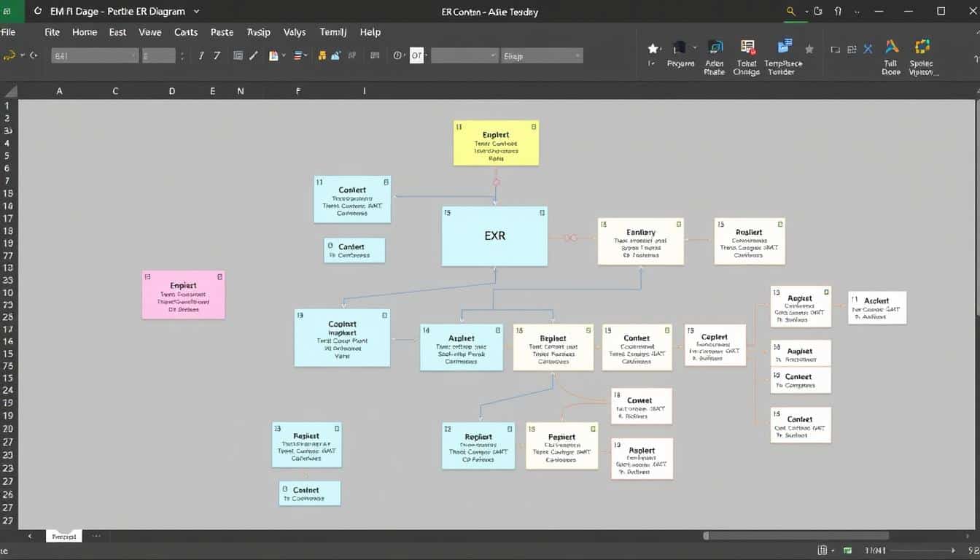The image size is (980, 560).
Task: Toggle italic formatting in toolbar
Action: coord(201,55)
